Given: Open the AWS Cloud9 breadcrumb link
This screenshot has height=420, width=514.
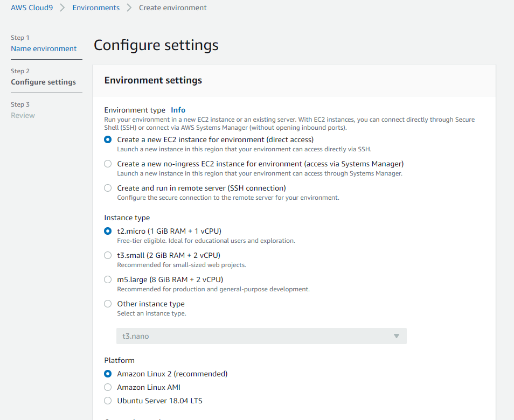Looking at the screenshot, I should (x=32, y=8).
